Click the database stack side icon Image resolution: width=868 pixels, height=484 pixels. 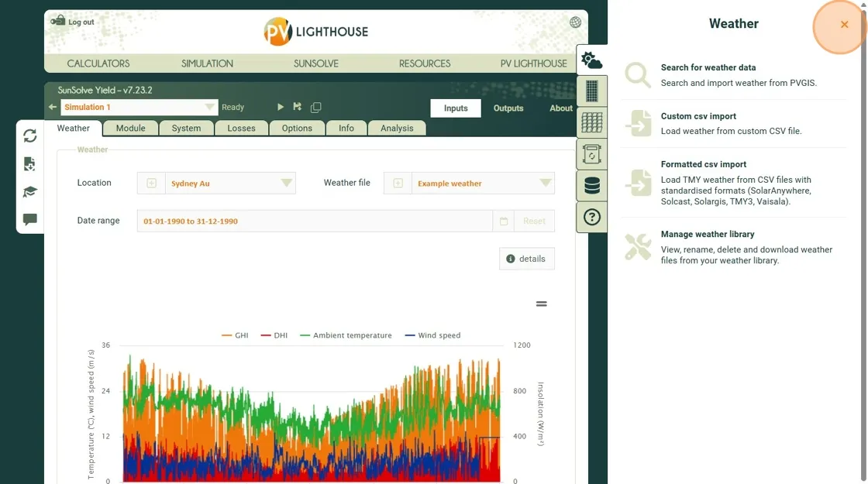[592, 186]
